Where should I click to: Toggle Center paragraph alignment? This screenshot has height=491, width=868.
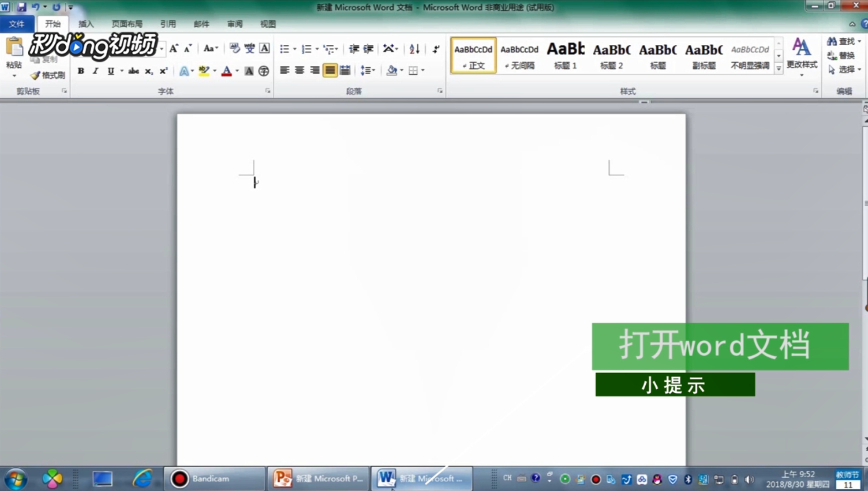299,70
